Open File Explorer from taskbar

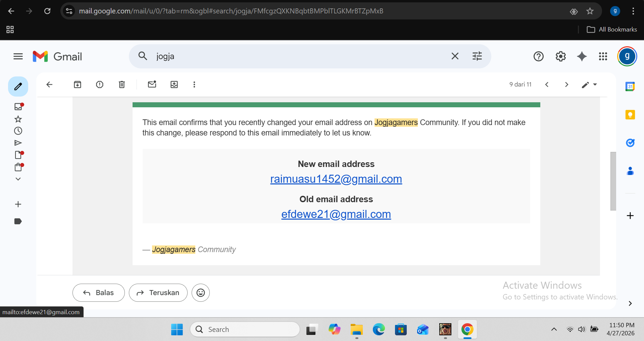click(x=357, y=329)
